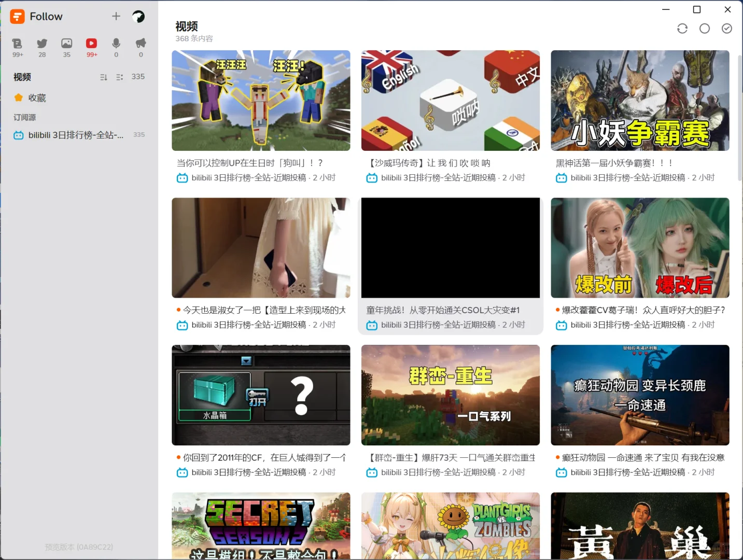
Task: Open title 童年挑战！从零开始通关CSOL大灾变#1
Action: pos(443,311)
